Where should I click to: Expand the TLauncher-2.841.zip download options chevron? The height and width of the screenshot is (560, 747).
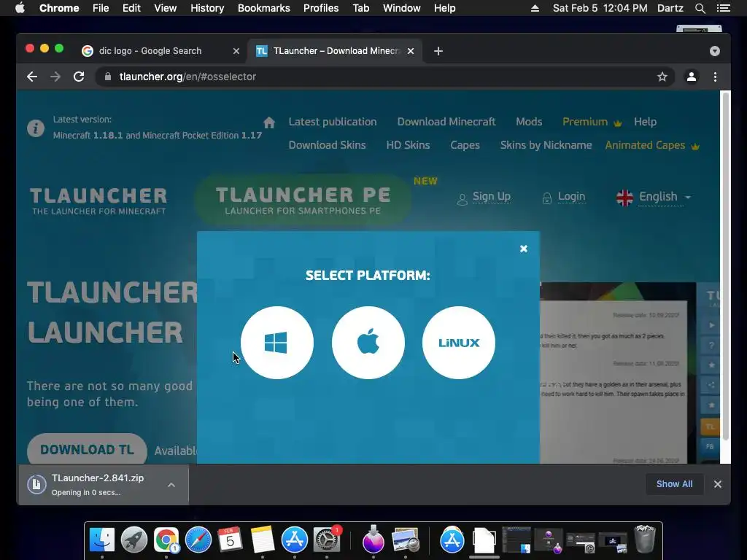(171, 485)
